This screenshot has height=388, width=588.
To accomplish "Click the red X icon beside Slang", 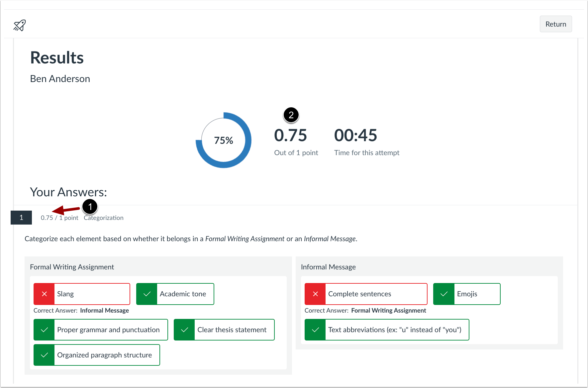I will [x=44, y=294].
